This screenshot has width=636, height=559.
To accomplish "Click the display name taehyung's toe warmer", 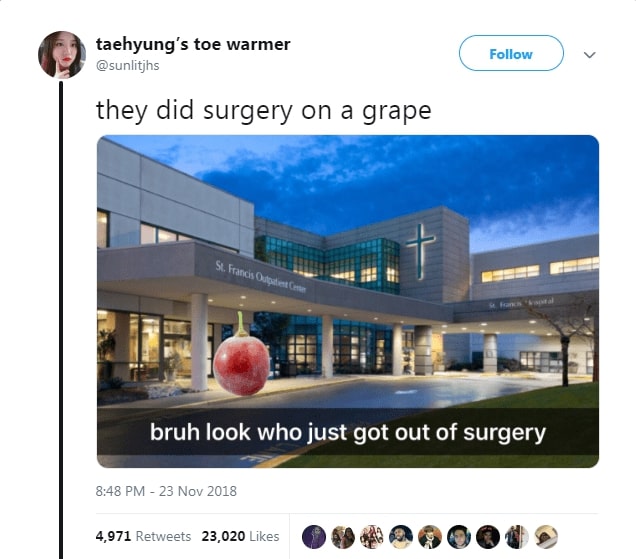I will click(x=193, y=44).
